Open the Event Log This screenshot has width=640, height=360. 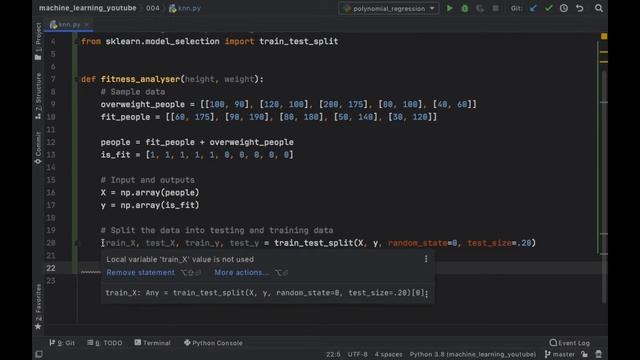pos(570,343)
